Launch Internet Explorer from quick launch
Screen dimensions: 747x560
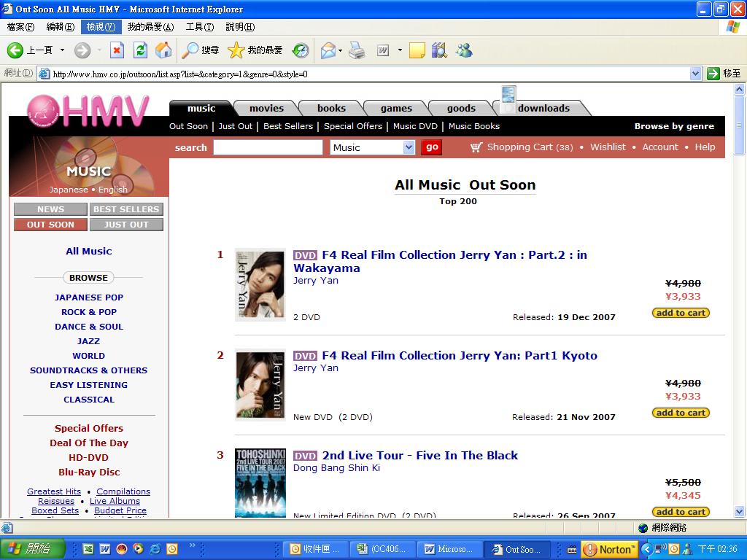point(155,549)
